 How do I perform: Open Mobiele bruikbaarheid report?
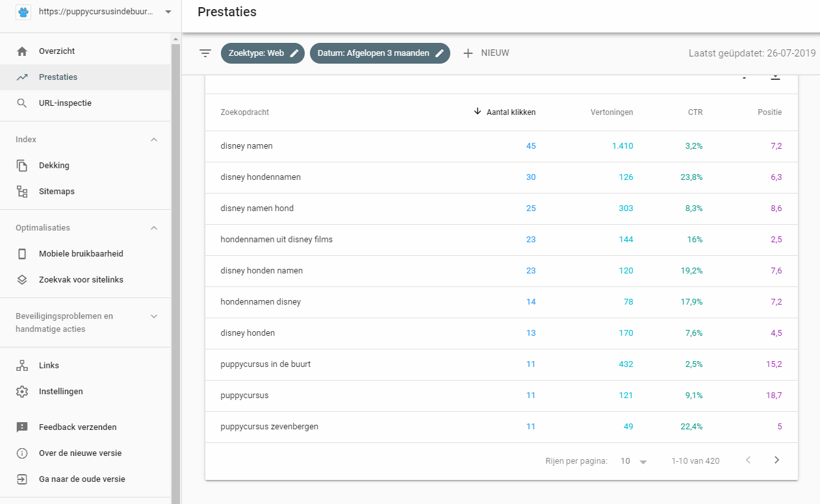(x=85, y=254)
